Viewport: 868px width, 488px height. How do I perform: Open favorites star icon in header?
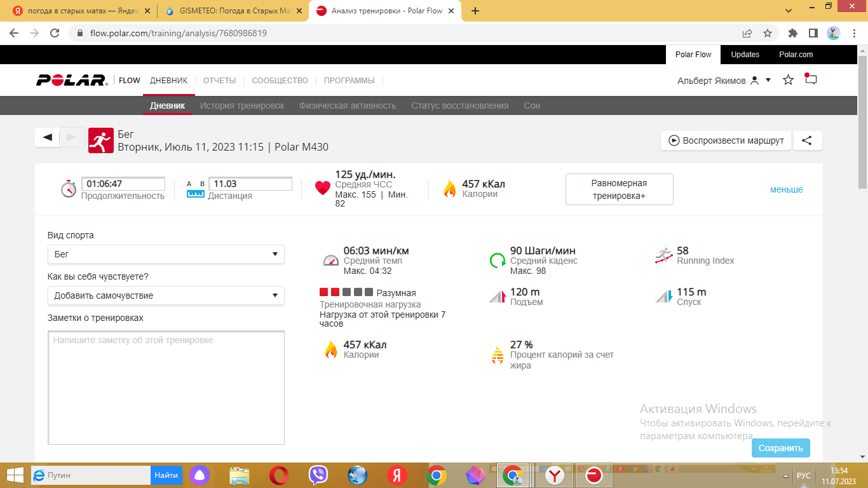click(788, 80)
